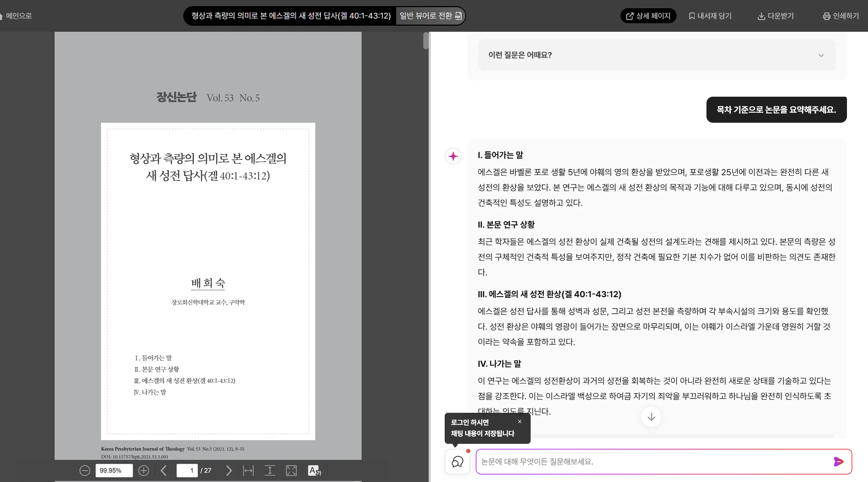
Task: Click the PDF vertical scrollbar handle
Action: pyautogui.click(x=426, y=41)
